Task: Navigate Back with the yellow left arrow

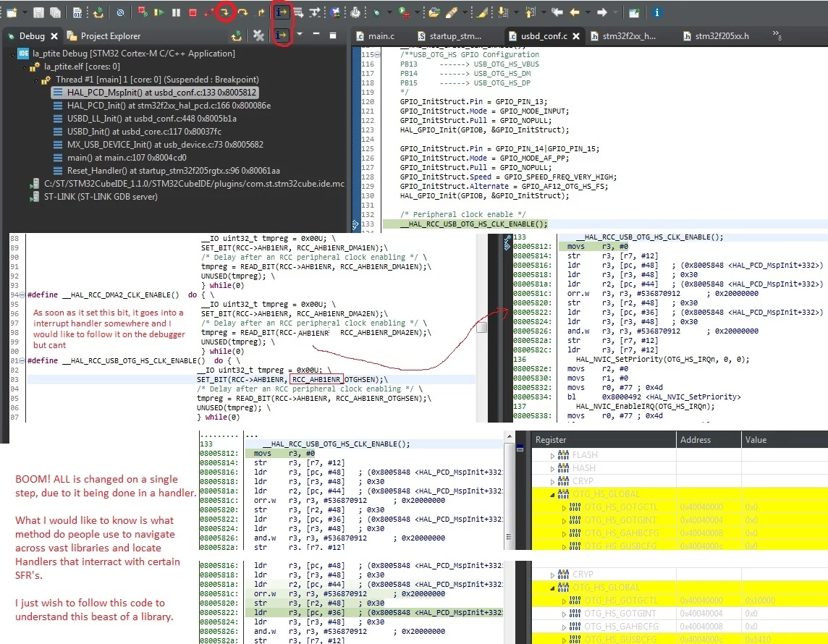Action: pyautogui.click(x=575, y=12)
